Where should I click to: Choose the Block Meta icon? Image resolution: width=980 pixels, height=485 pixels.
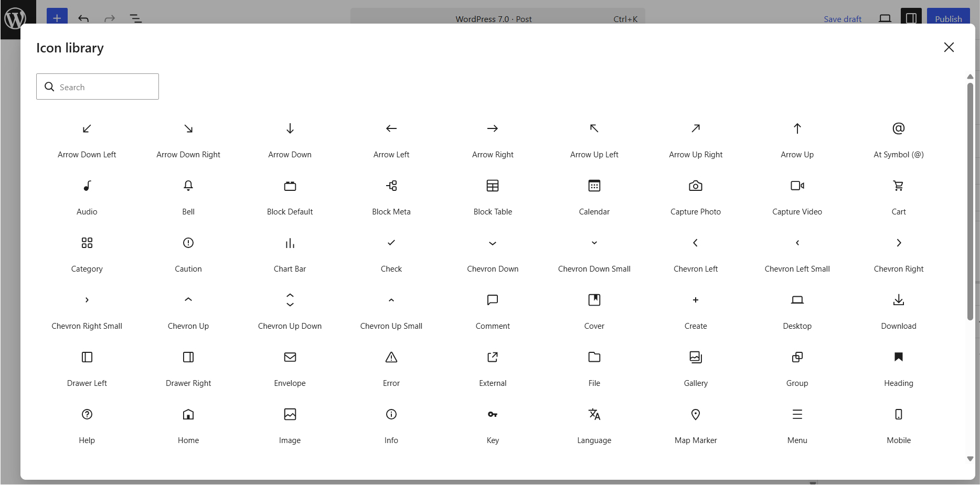coord(391,186)
